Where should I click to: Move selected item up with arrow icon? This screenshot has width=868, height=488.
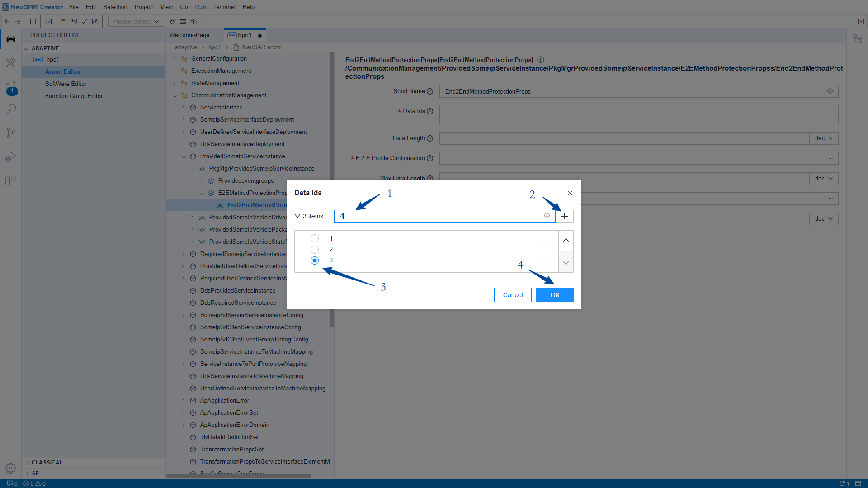pyautogui.click(x=566, y=241)
